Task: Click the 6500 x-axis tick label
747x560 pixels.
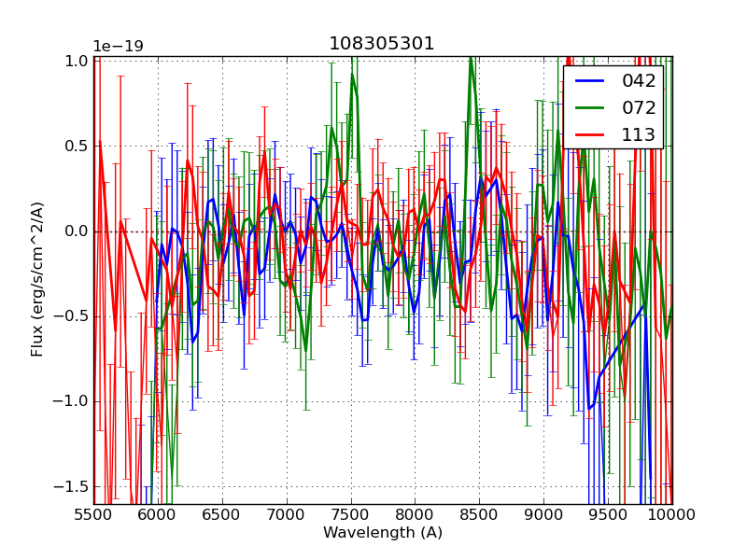Action: [222, 514]
